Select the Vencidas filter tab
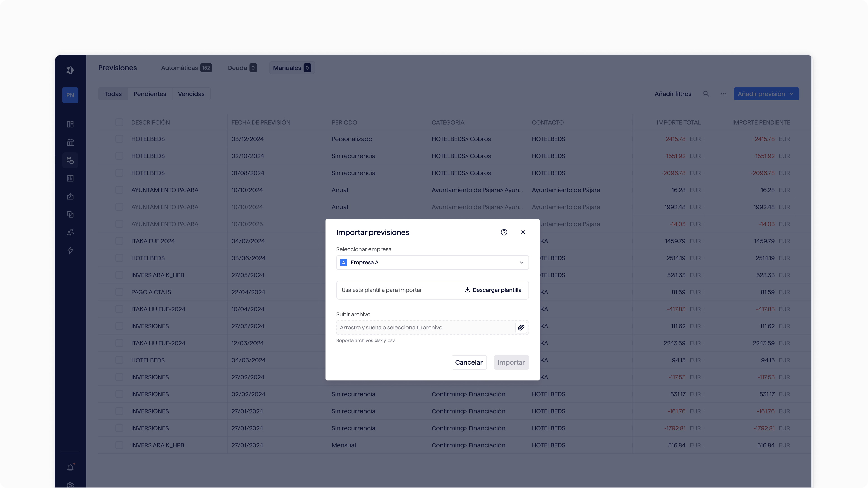The width and height of the screenshot is (868, 488). tap(191, 94)
